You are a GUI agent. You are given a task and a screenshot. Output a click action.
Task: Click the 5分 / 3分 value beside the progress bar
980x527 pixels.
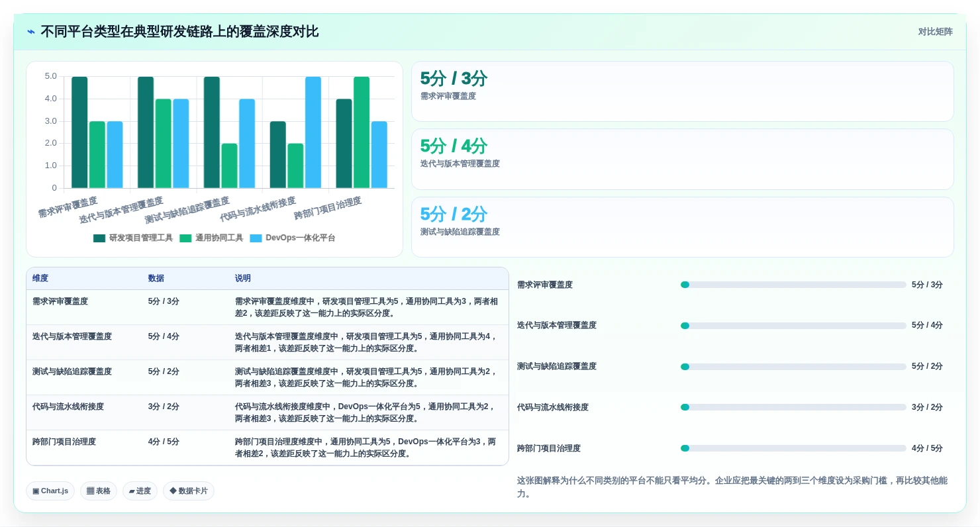(927, 285)
